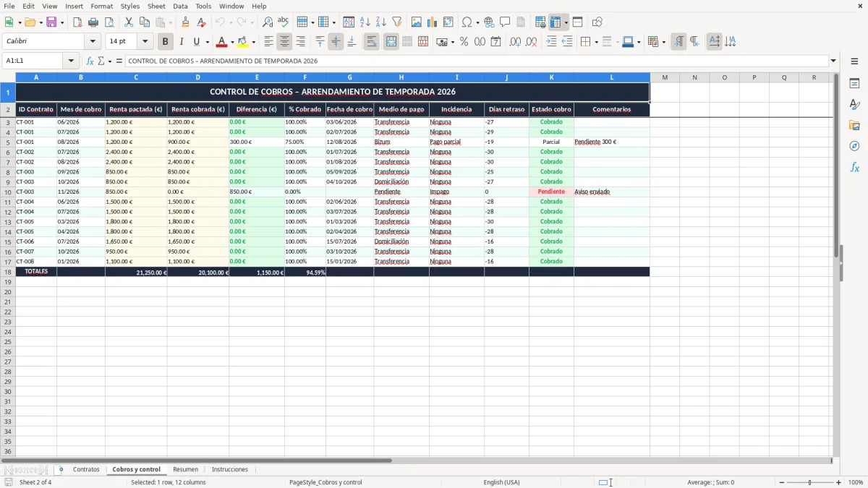Insert a comment
This screenshot has width=868, height=488.
(505, 22)
